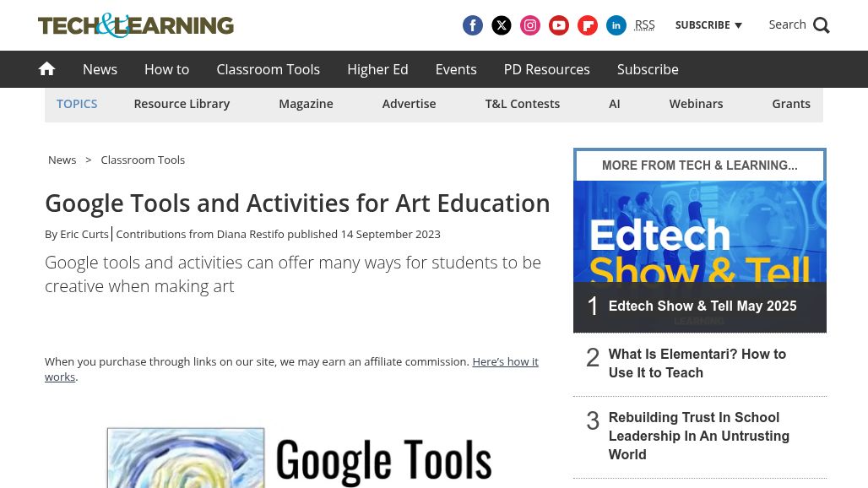Open "What Is Elementari?" article link
Viewport: 868px width, 488px height.
pyautogui.click(x=697, y=363)
